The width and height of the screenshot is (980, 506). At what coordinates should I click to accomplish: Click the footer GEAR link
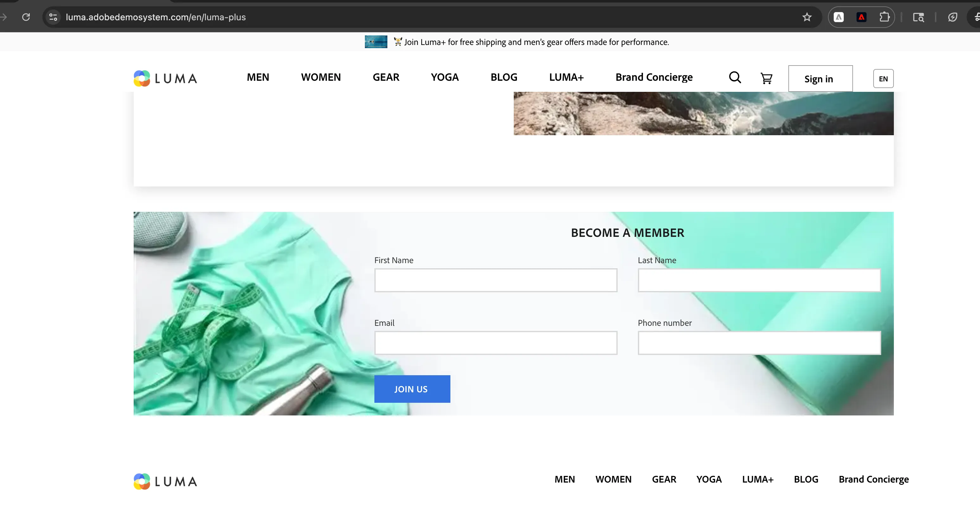tap(664, 479)
